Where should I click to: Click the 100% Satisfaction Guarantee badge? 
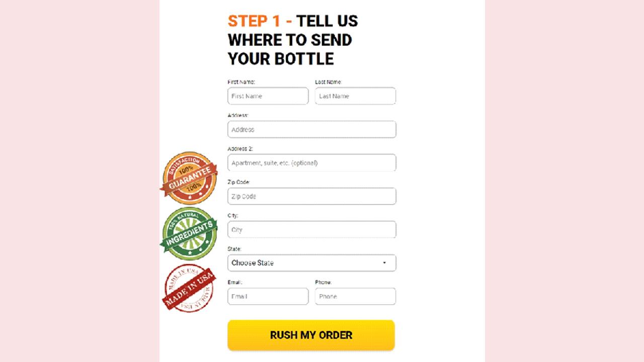click(189, 178)
